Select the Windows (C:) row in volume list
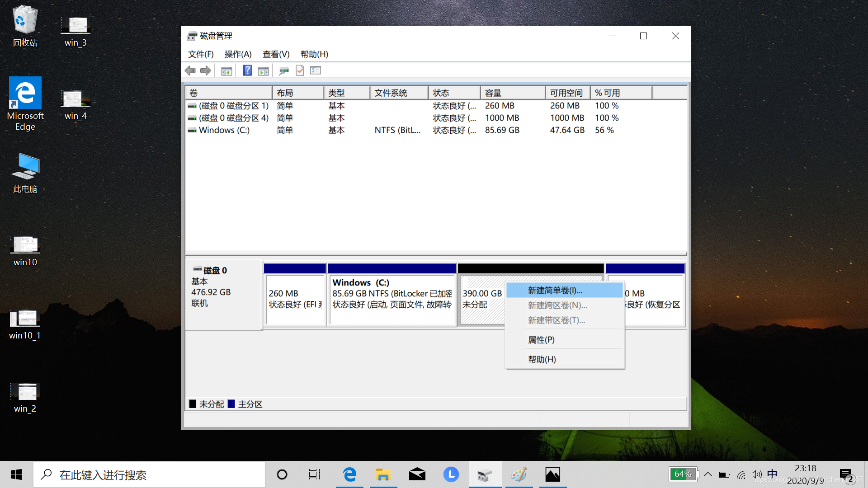Image resolution: width=868 pixels, height=488 pixels. pos(224,130)
